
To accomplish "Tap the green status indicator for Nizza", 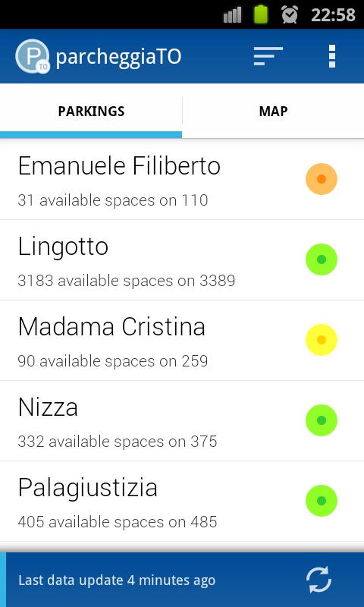I will 322,420.
